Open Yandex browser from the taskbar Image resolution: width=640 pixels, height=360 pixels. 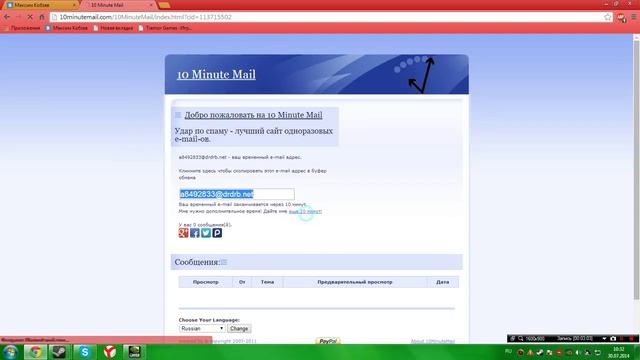[x=109, y=352]
